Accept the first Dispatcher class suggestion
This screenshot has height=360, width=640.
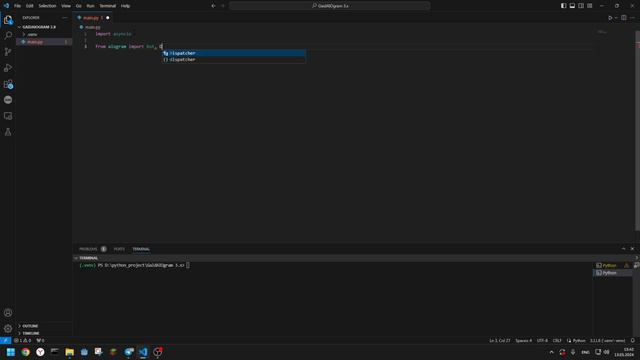click(x=233, y=53)
